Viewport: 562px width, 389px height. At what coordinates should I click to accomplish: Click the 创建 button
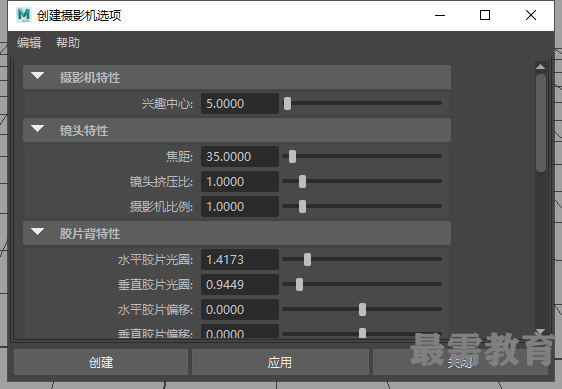coord(101,362)
